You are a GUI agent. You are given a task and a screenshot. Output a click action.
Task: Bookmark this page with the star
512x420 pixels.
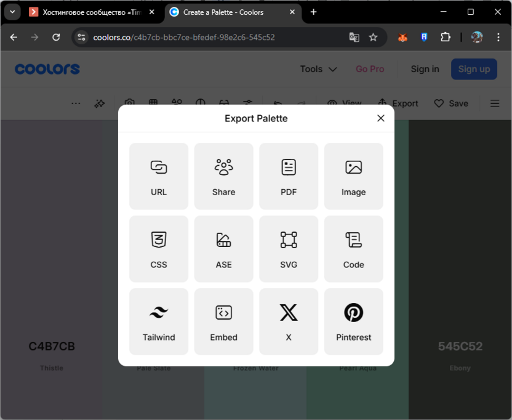(x=373, y=38)
